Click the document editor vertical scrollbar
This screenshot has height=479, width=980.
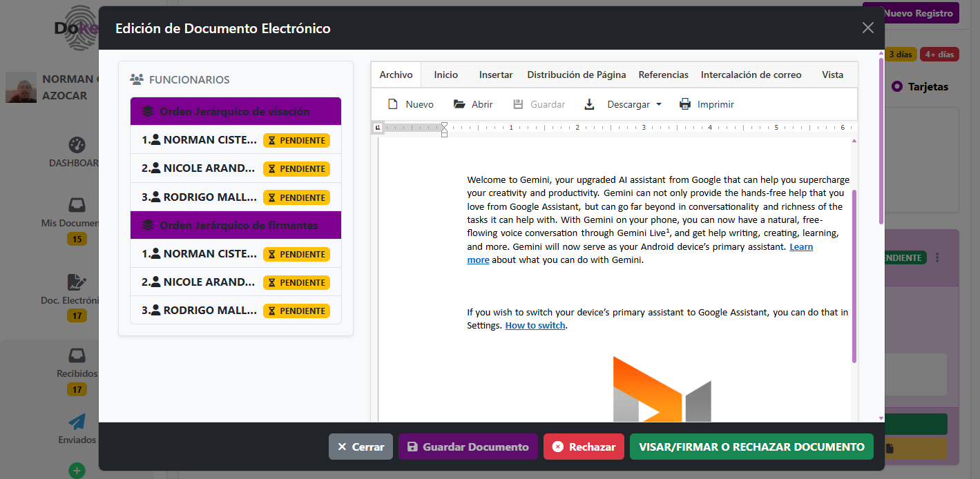[854, 276]
